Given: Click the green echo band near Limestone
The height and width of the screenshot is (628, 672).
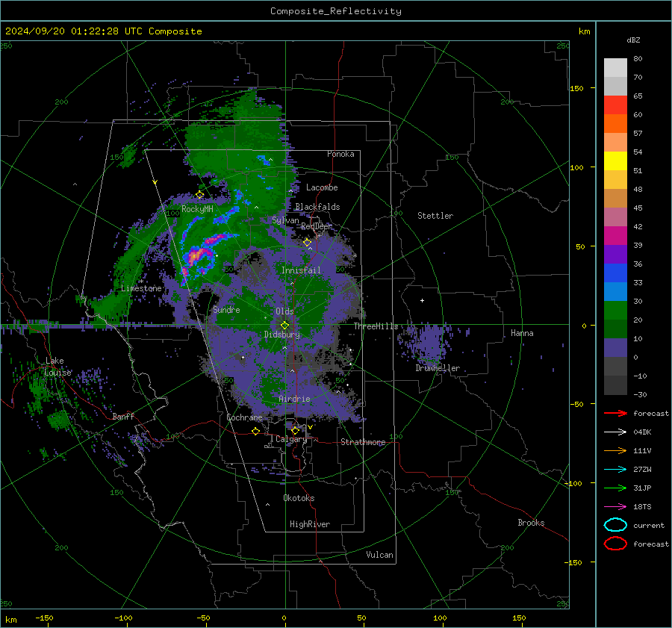Looking at the screenshot, I should [133, 257].
